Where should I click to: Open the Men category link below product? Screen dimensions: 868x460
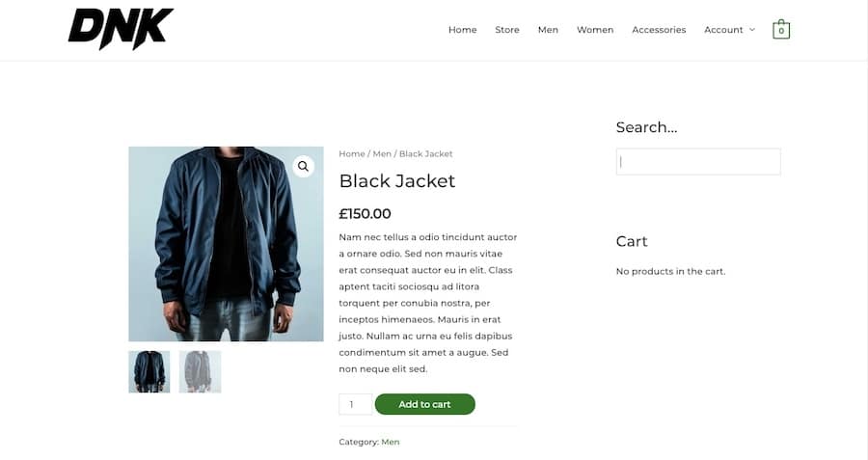pos(391,442)
